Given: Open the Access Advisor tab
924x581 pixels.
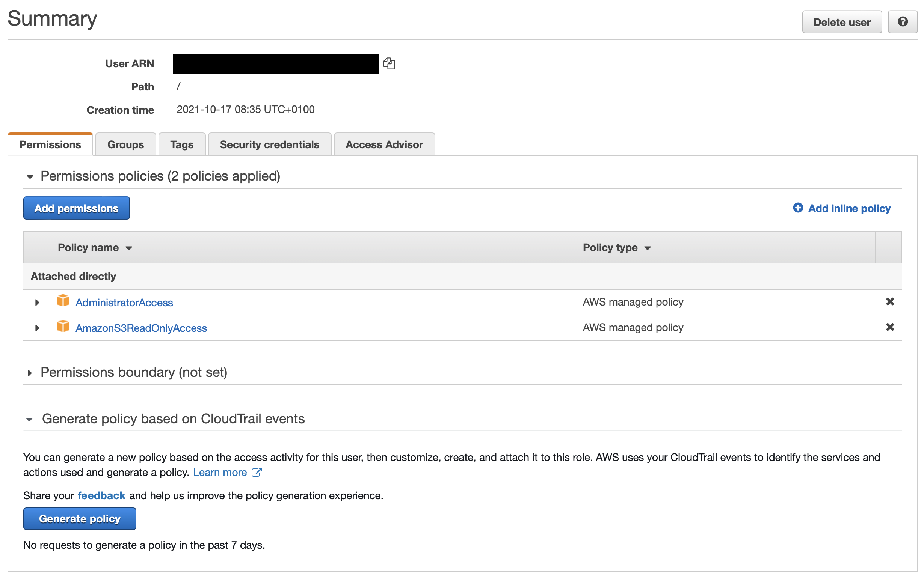Looking at the screenshot, I should pyautogui.click(x=384, y=144).
